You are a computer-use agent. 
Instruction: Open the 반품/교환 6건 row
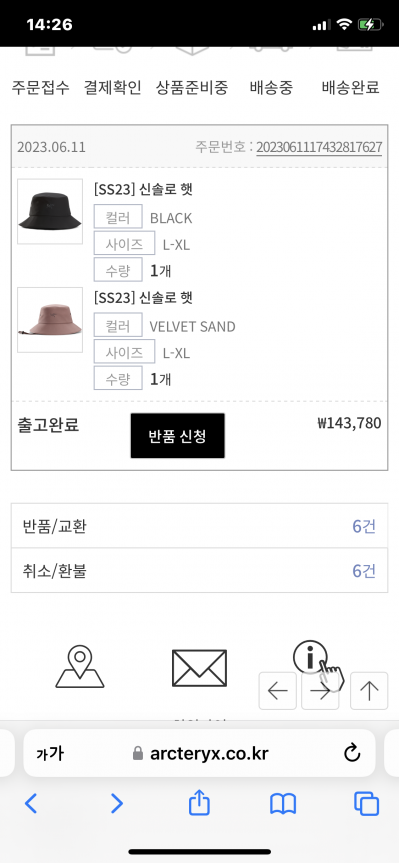pyautogui.click(x=199, y=526)
